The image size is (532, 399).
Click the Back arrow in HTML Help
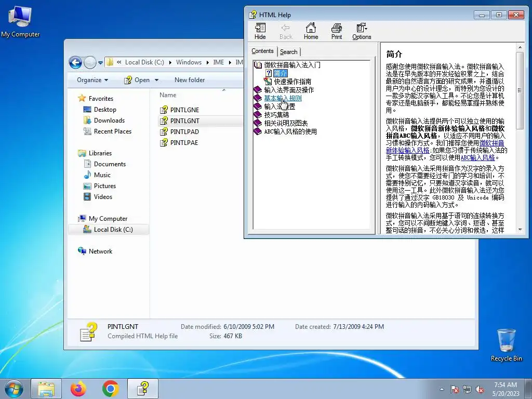click(x=286, y=31)
